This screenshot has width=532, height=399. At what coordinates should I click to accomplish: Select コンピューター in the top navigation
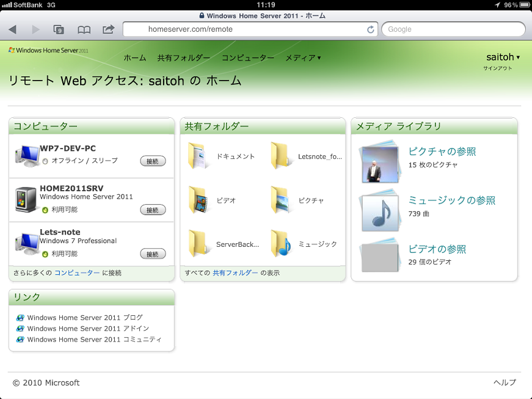tap(247, 58)
